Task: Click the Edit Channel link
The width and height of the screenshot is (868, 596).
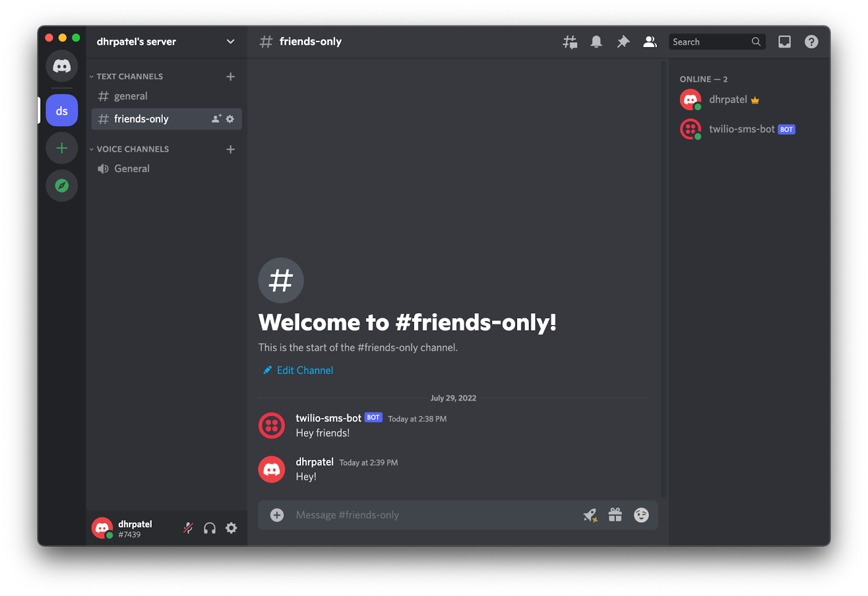Action: click(298, 370)
